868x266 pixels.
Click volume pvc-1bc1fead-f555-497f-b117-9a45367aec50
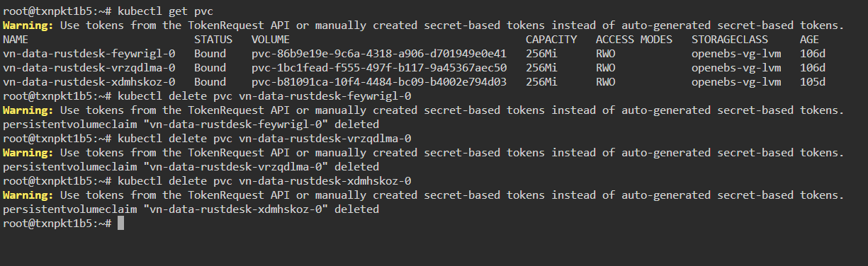[x=379, y=67]
